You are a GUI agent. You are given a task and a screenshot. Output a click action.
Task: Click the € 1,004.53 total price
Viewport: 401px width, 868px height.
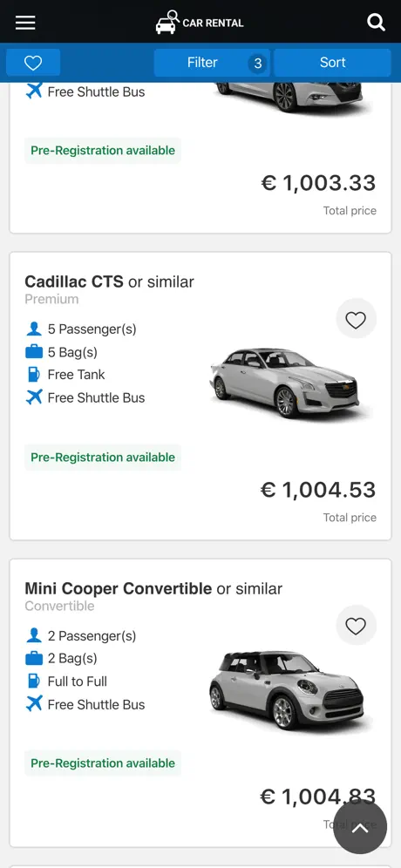point(318,490)
